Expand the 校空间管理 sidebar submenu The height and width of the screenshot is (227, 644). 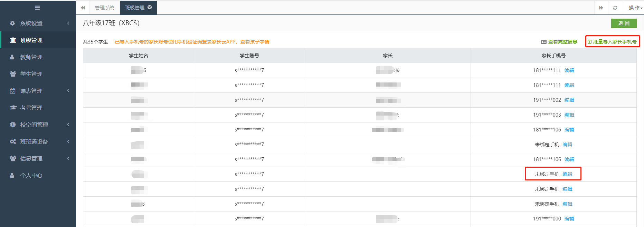[68, 125]
